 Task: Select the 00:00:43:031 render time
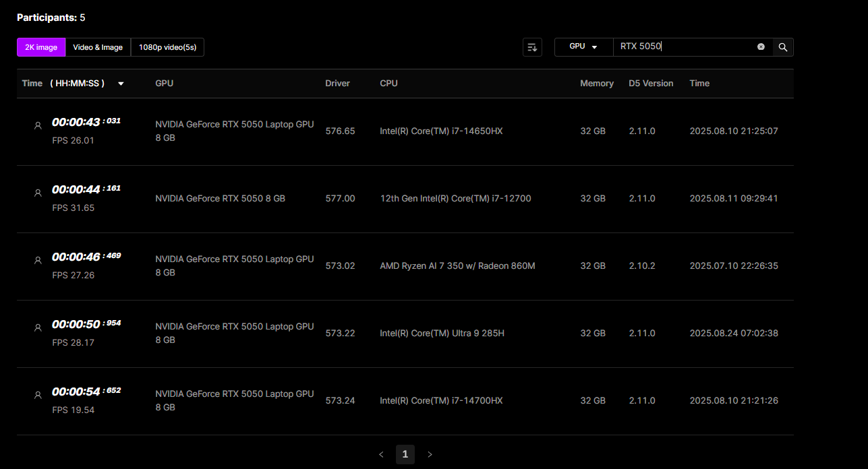tap(86, 122)
